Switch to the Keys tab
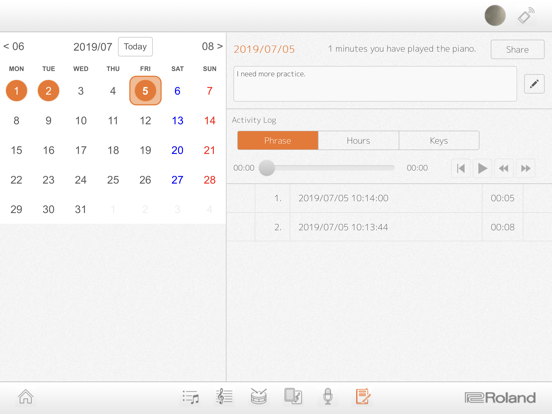 439,140
